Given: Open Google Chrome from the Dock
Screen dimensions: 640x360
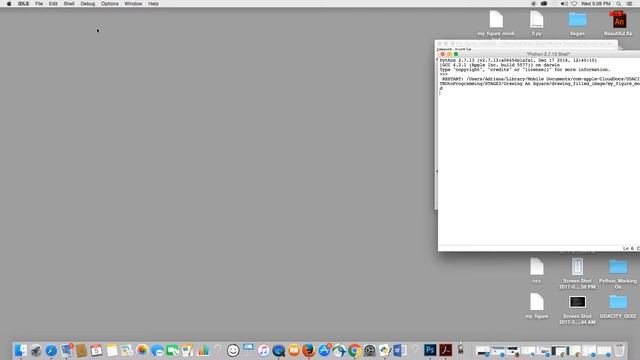Looking at the screenshot, I should pyautogui.click(x=354, y=350).
